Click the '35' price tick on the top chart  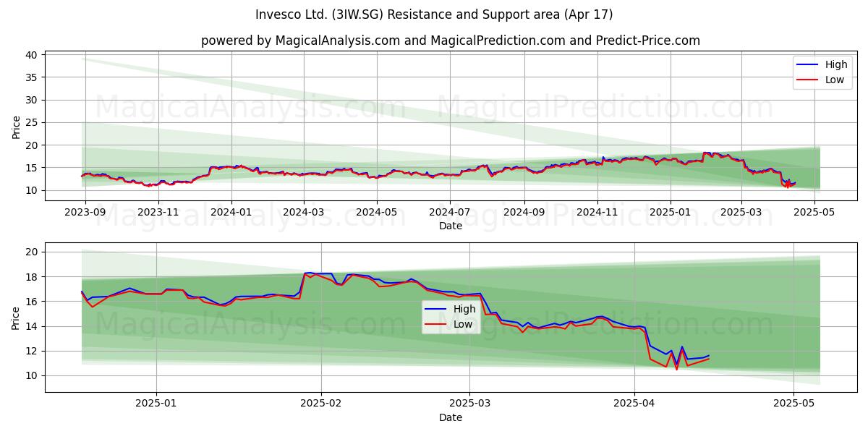pos(31,77)
